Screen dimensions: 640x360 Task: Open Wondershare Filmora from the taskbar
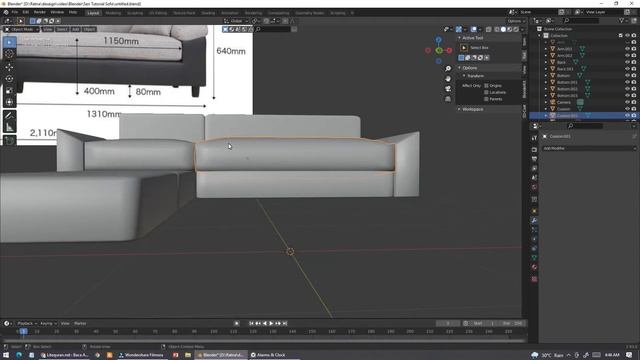point(141,355)
